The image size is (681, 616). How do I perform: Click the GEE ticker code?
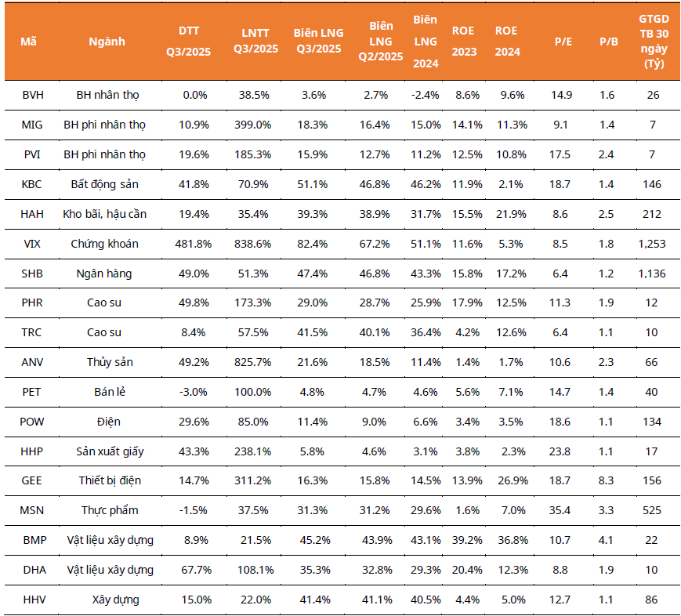point(32,480)
